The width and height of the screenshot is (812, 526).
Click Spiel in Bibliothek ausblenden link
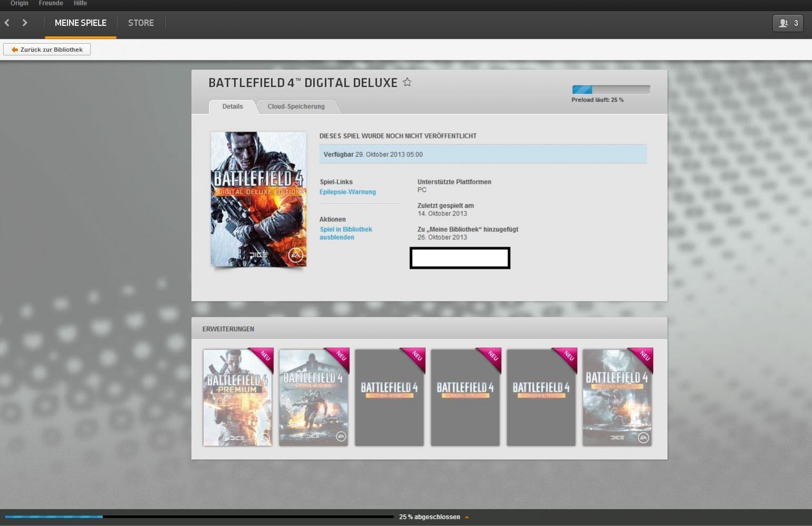(x=346, y=233)
